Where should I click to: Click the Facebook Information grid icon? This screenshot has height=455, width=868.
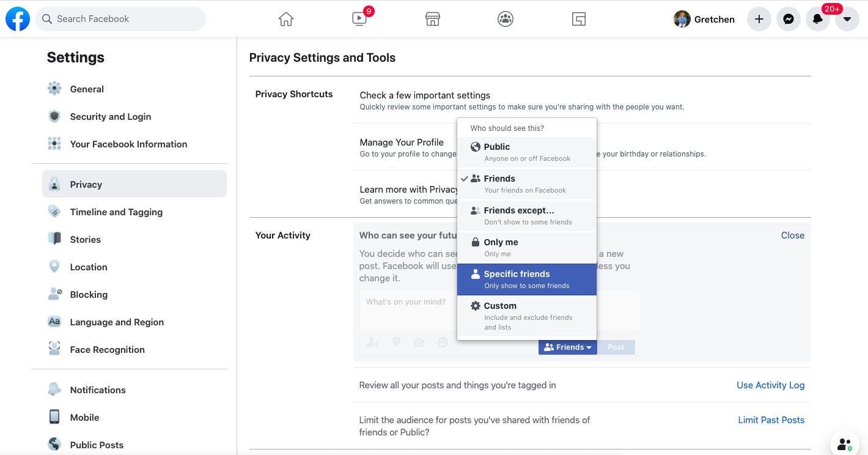54,144
